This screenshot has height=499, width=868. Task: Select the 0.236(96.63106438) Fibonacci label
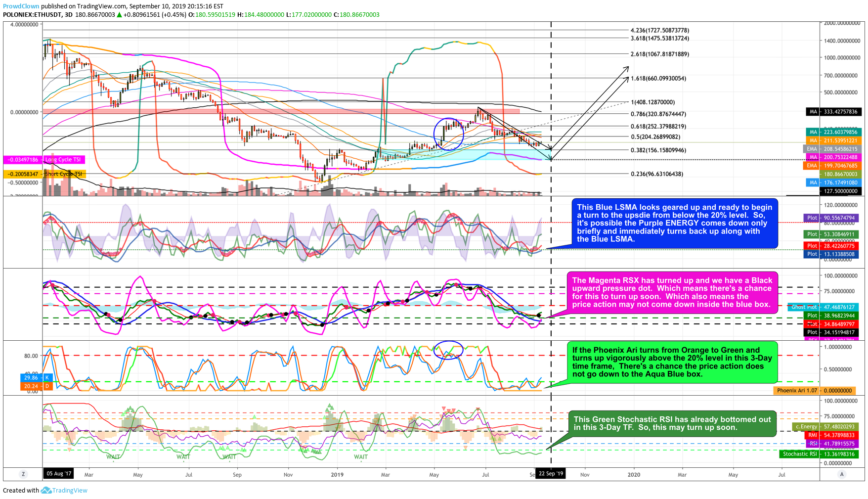click(656, 174)
